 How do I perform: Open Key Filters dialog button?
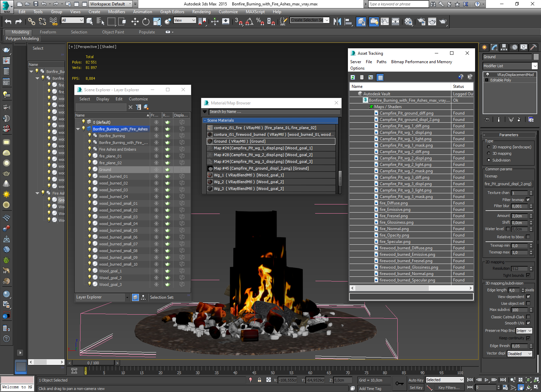click(449, 388)
